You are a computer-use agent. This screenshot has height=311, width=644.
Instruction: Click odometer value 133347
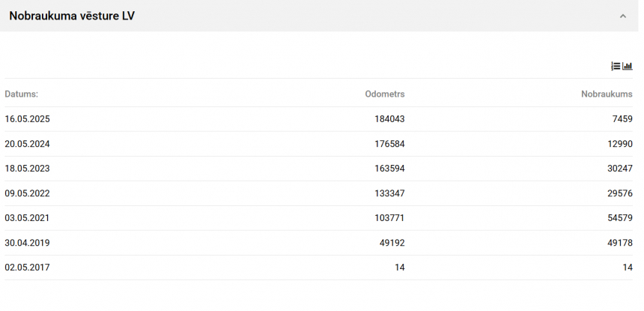click(x=389, y=193)
